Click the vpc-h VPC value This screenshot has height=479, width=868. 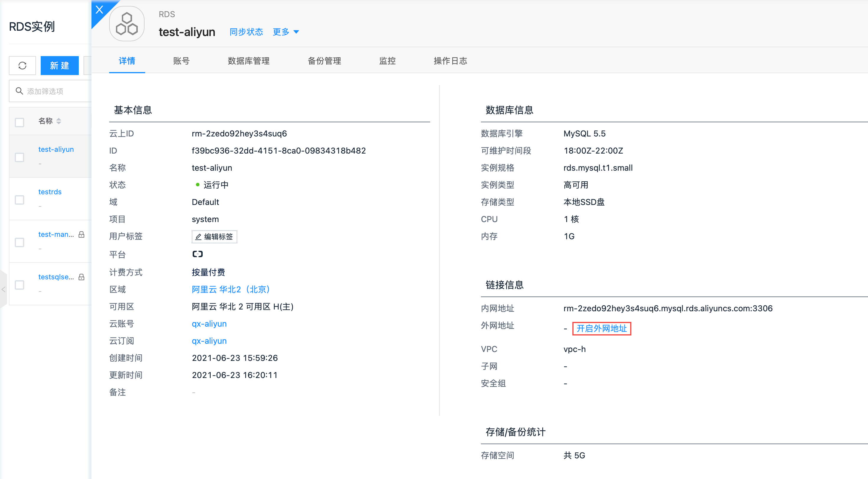(575, 349)
